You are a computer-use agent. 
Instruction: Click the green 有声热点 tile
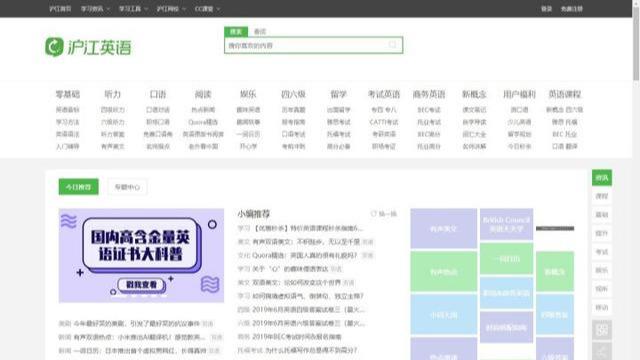[x=444, y=272]
